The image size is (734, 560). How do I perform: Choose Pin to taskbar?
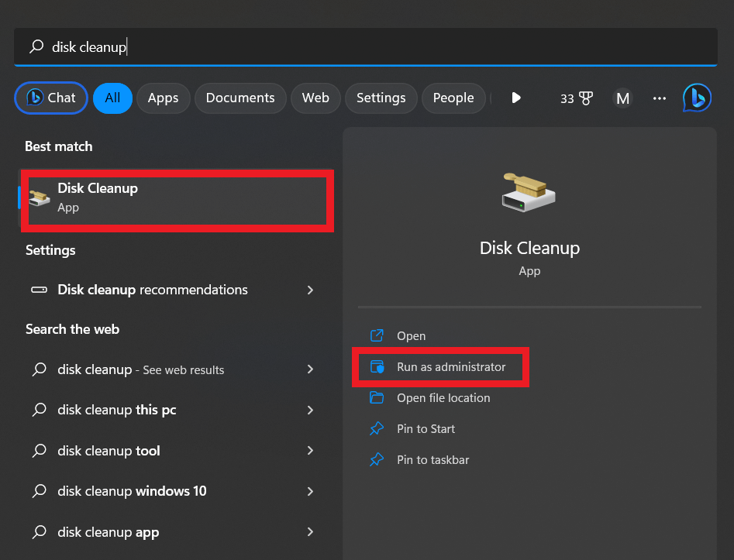pos(433,459)
